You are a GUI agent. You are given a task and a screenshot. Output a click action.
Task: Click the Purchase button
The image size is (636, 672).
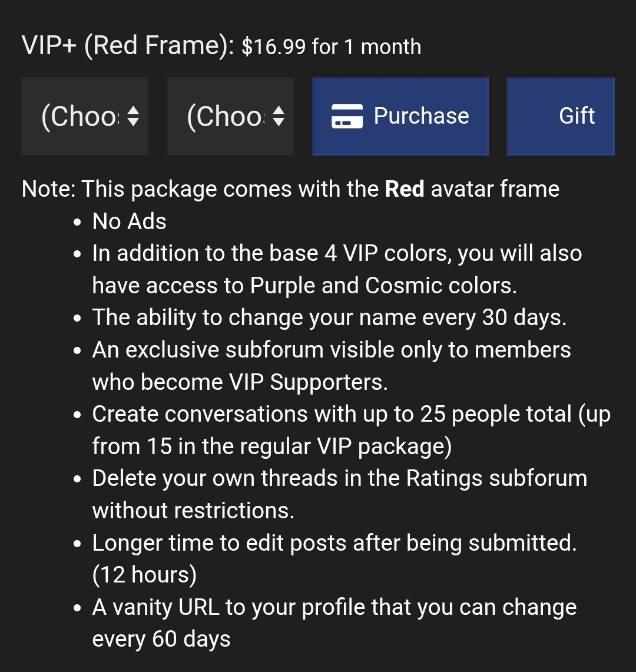pos(400,116)
